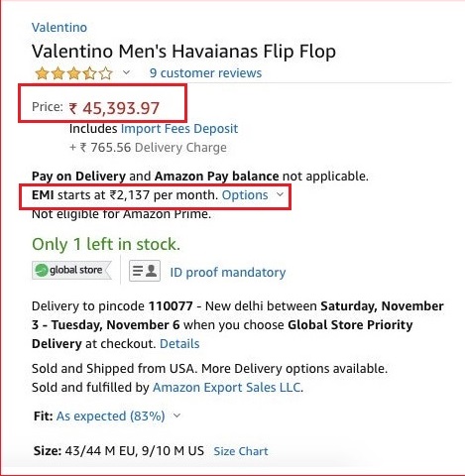Image resolution: width=465 pixels, height=476 pixels.
Task: Expand the star rating breakdown chevron
Action: 126,72
